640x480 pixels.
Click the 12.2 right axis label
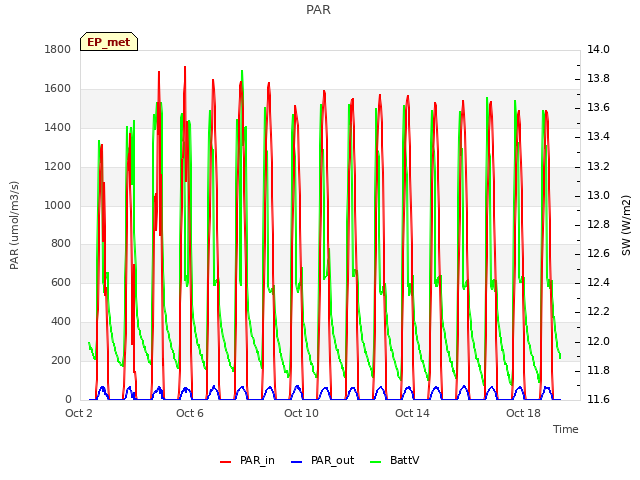[598, 312]
